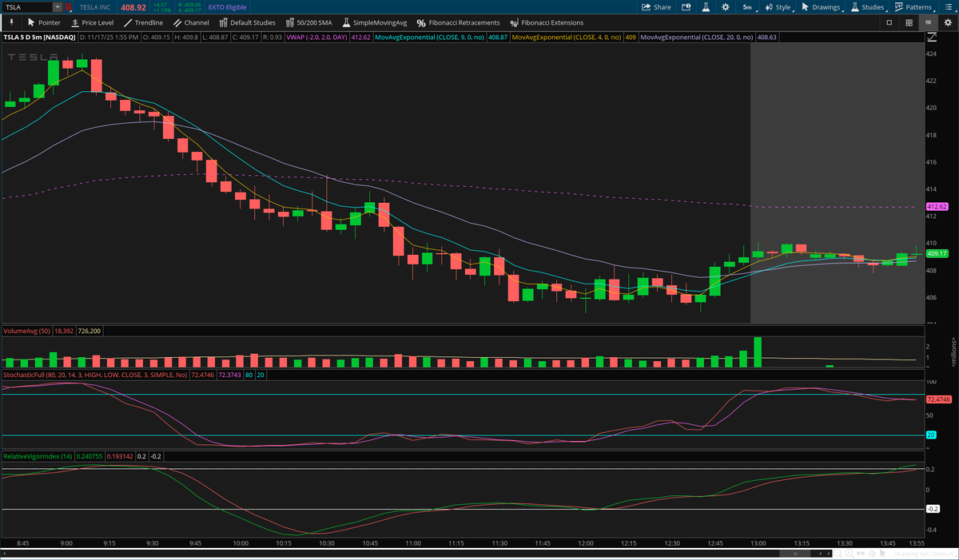Open the Studies dropdown menu
959x560 pixels.
(x=867, y=6)
